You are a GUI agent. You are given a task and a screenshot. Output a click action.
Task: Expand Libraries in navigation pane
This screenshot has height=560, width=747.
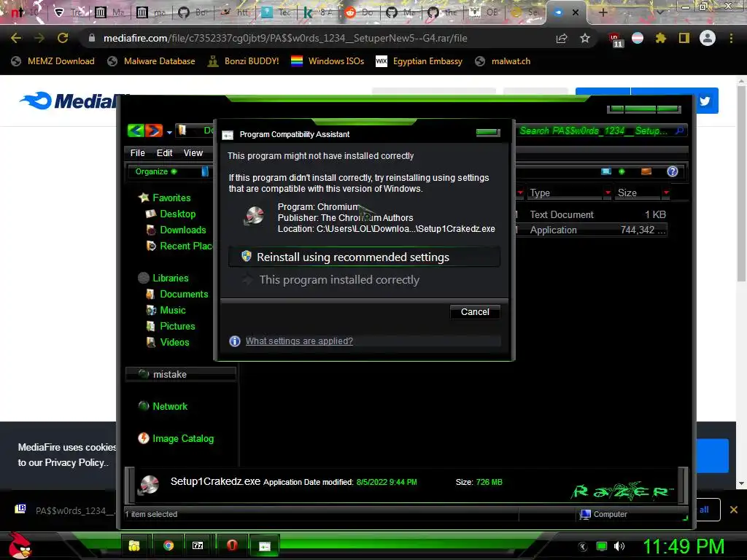point(163,278)
